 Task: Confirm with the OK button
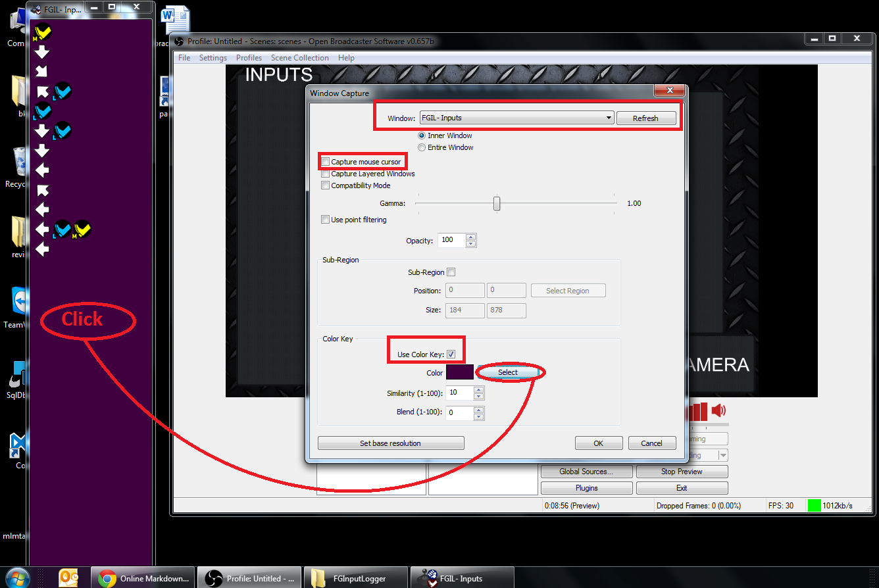pos(599,443)
